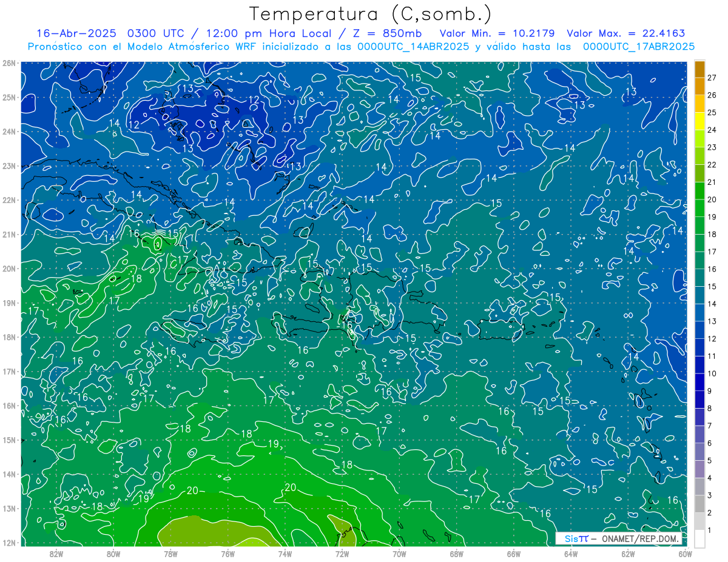The height and width of the screenshot is (562, 728).
Task: Click the orange-brown swatch topping the color scale
Action: pyautogui.click(x=700, y=69)
